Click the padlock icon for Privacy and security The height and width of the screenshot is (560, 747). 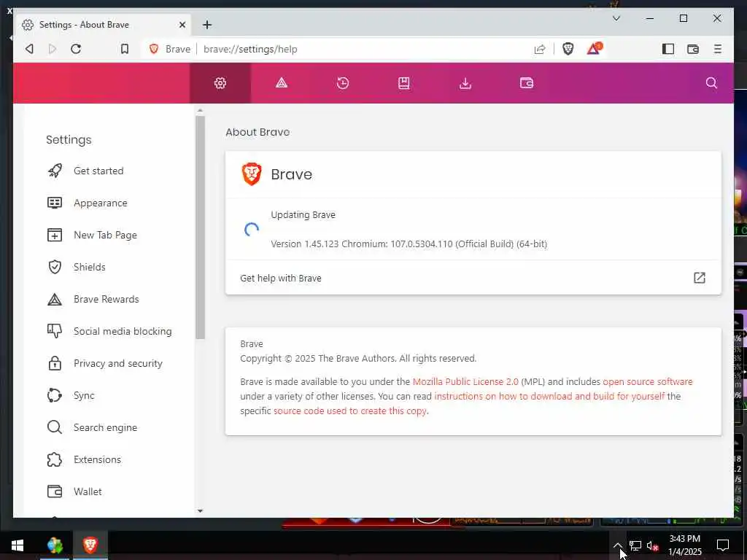55,363
